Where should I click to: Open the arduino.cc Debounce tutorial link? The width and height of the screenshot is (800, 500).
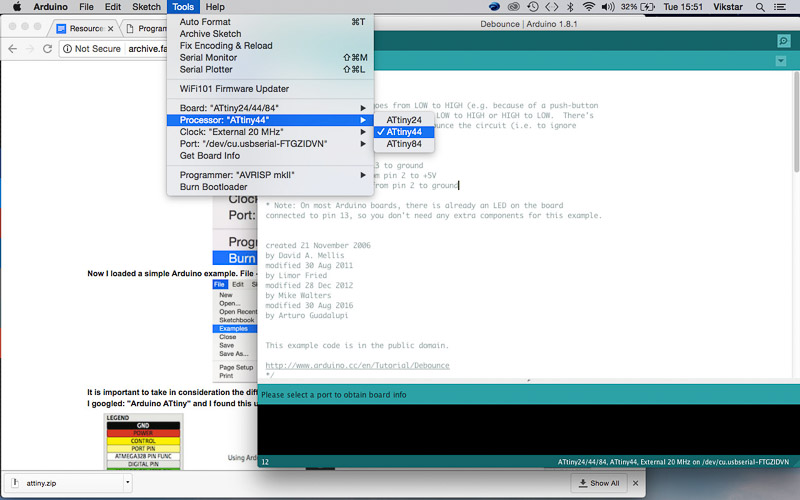pos(357,365)
